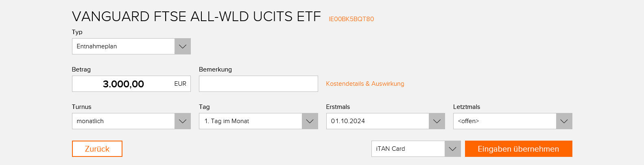This screenshot has height=165, width=644.
Task: Click the EUR currency label
Action: click(x=180, y=84)
